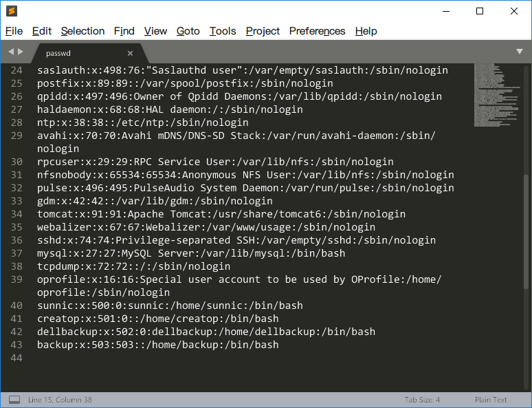Click line number 29 in gutter

point(16,136)
